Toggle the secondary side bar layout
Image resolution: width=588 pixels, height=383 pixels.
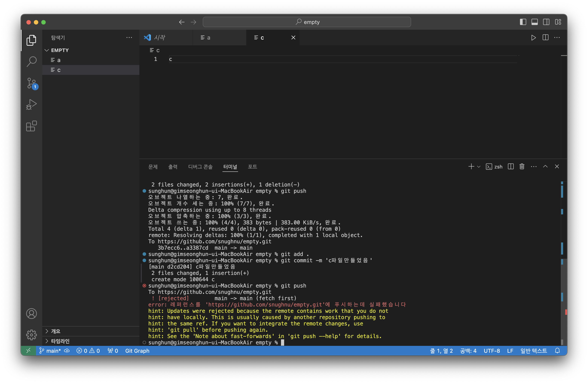coord(546,22)
